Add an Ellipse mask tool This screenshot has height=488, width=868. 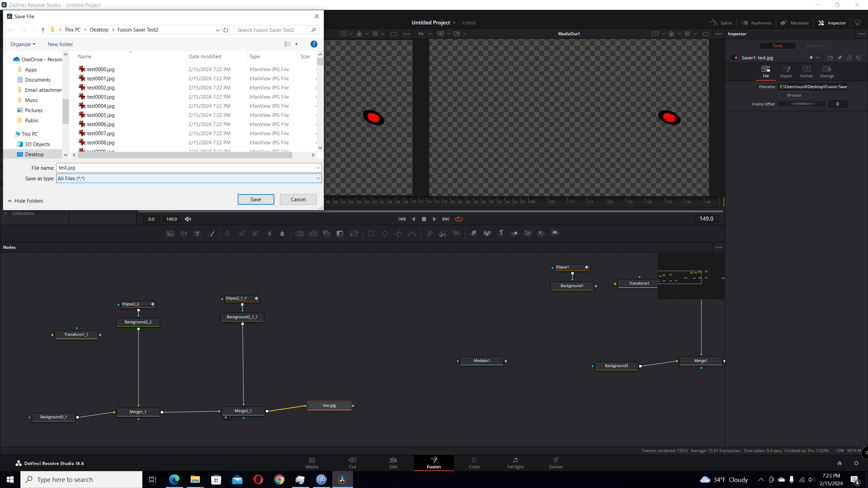pyautogui.click(x=385, y=233)
